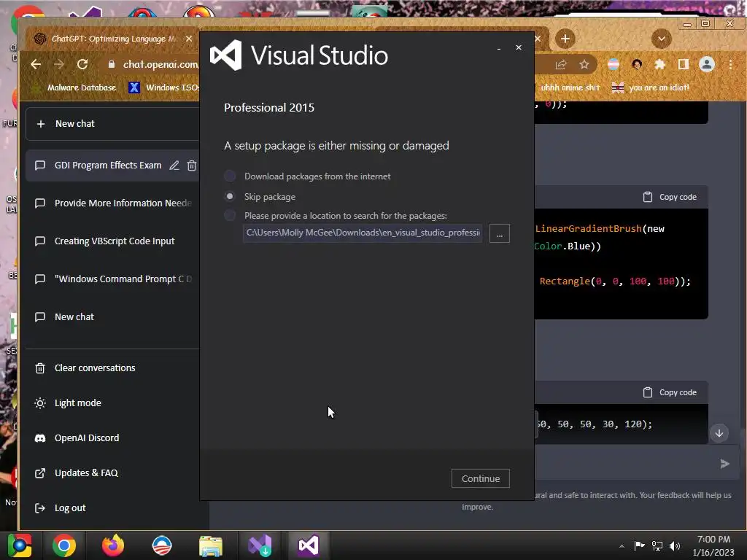The height and width of the screenshot is (560, 747).
Task: Launch Google Chrome from taskbar
Action: click(x=64, y=545)
